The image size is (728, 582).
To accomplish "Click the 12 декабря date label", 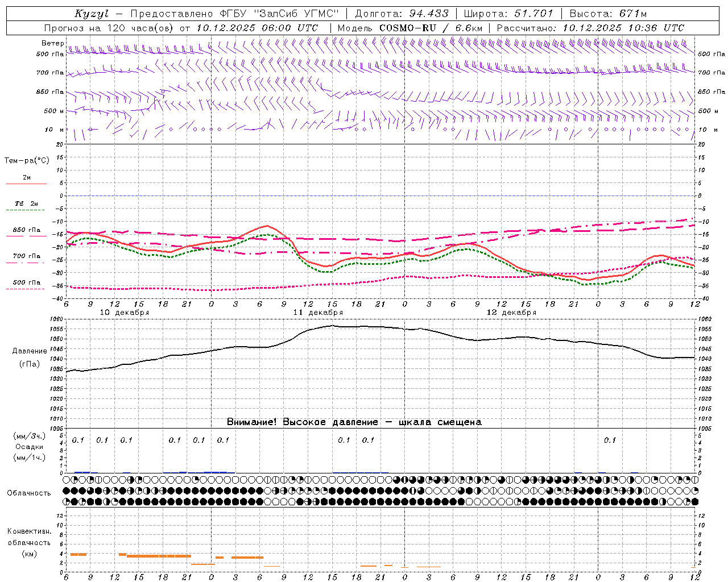I will point(511,313).
